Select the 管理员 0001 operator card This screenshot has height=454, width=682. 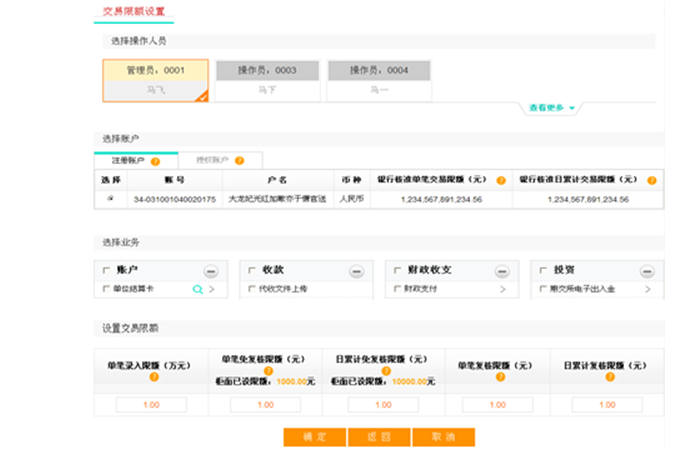[x=156, y=81]
